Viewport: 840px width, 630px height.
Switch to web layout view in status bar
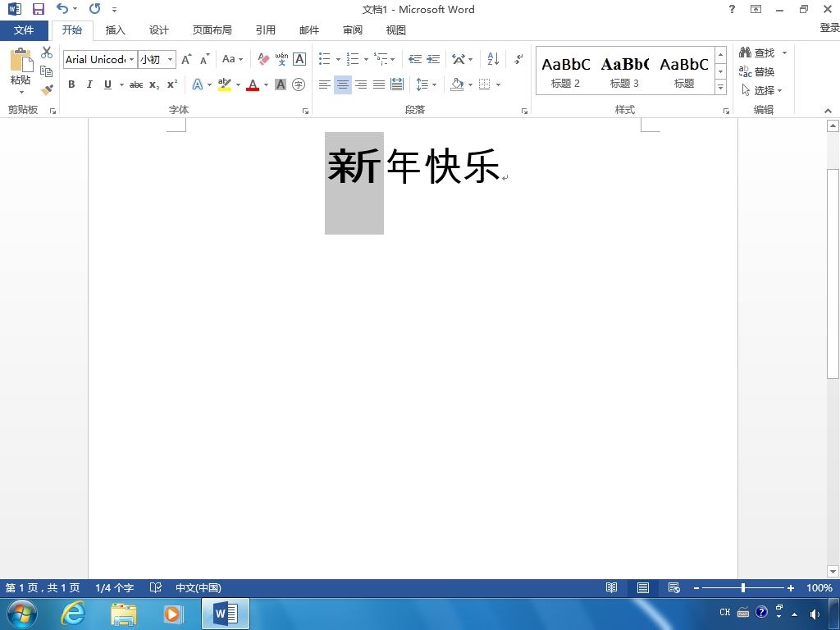click(674, 587)
